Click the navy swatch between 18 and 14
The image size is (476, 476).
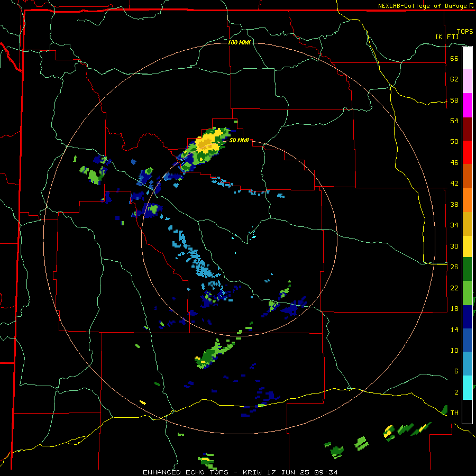click(467, 317)
